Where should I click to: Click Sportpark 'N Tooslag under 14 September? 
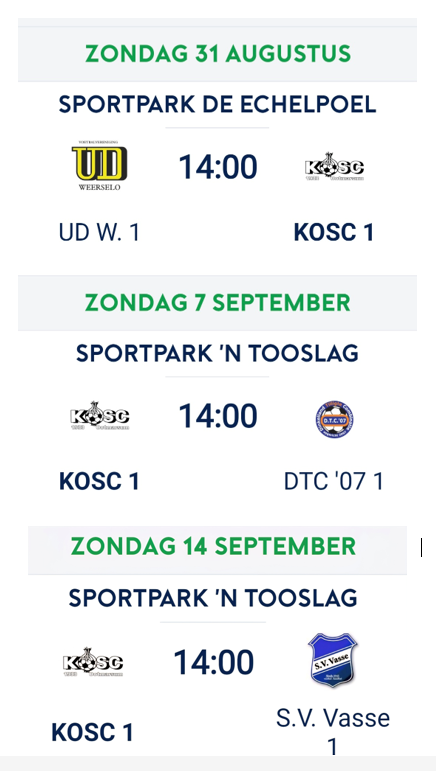click(x=213, y=598)
